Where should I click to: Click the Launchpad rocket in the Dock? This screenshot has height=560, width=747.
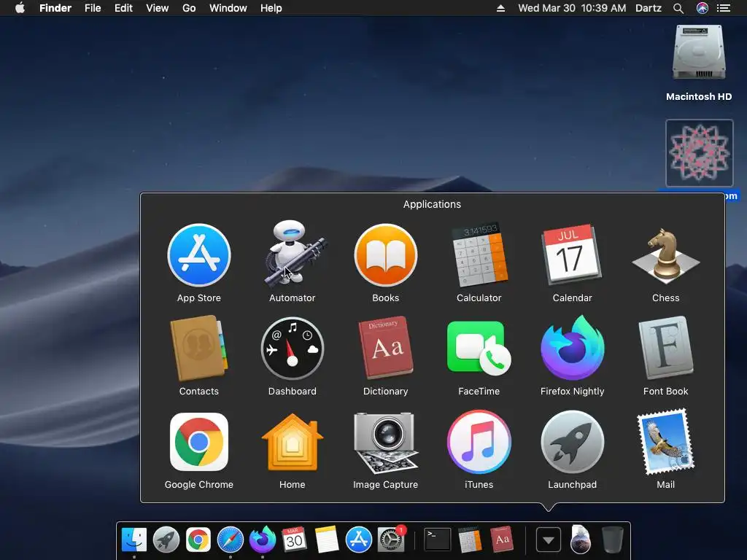pos(166,540)
